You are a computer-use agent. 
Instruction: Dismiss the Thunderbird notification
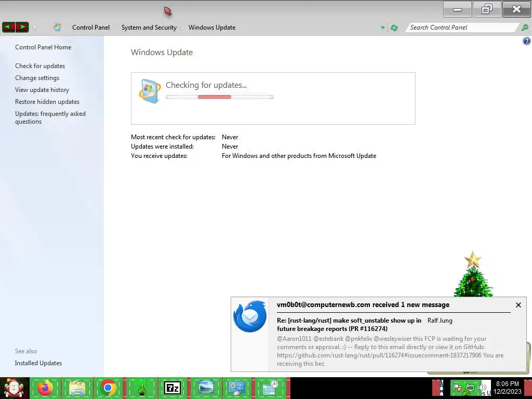point(518,305)
